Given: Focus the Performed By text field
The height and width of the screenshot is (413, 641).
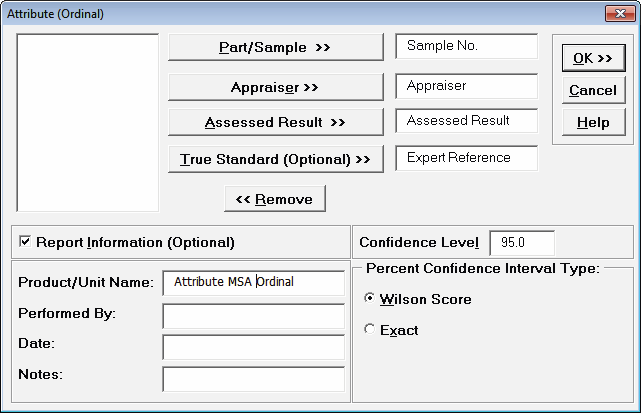Looking at the screenshot, I should point(253,316).
